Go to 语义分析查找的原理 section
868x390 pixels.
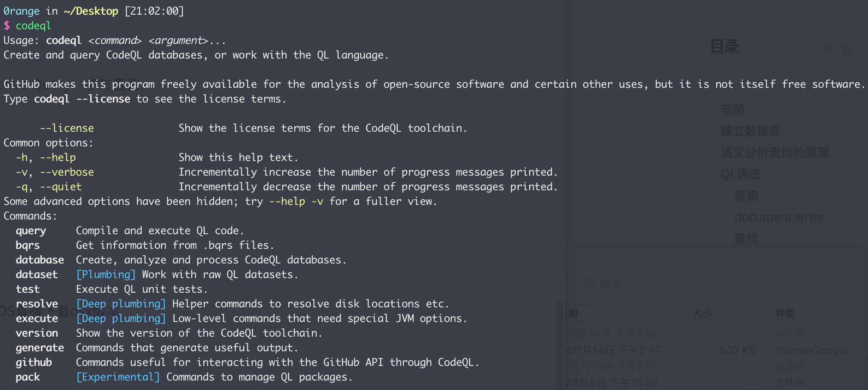[x=775, y=152]
